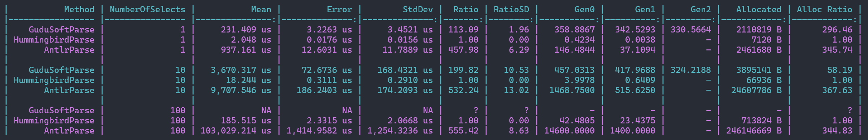Select the ratio value 199.82

(x=463, y=70)
